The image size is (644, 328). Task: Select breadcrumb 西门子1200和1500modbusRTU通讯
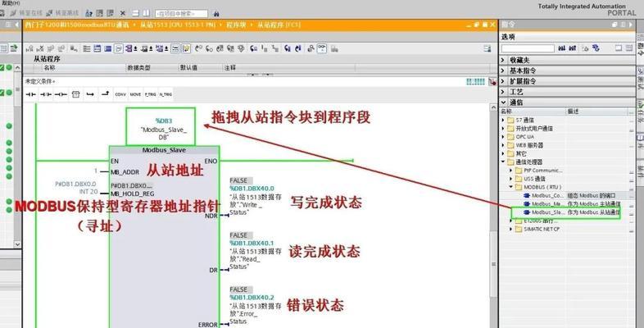click(77, 25)
